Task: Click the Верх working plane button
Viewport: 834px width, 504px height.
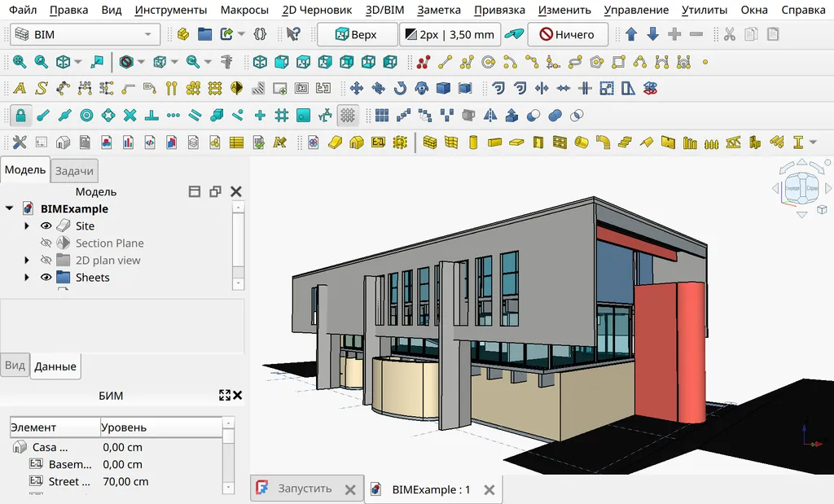Action: (x=357, y=35)
